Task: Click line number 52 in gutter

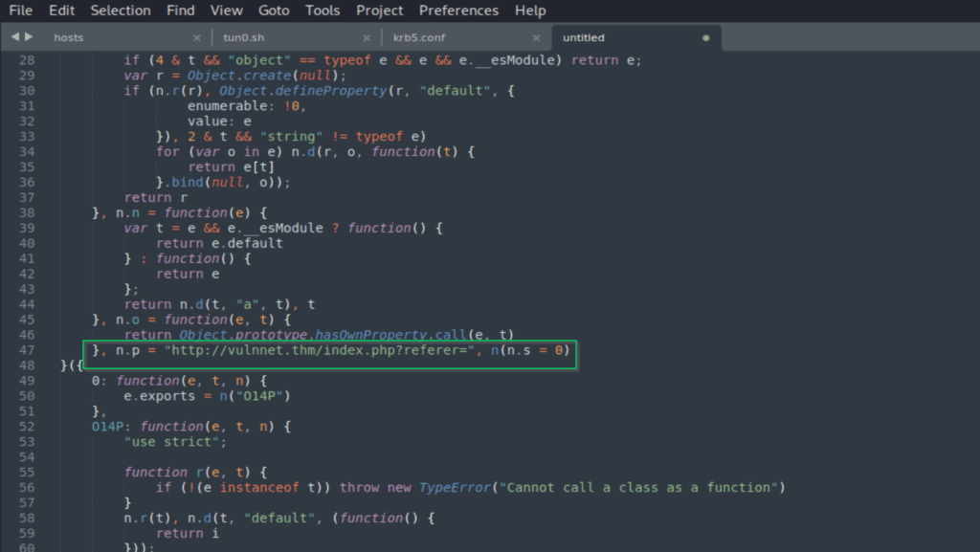Action: click(27, 427)
